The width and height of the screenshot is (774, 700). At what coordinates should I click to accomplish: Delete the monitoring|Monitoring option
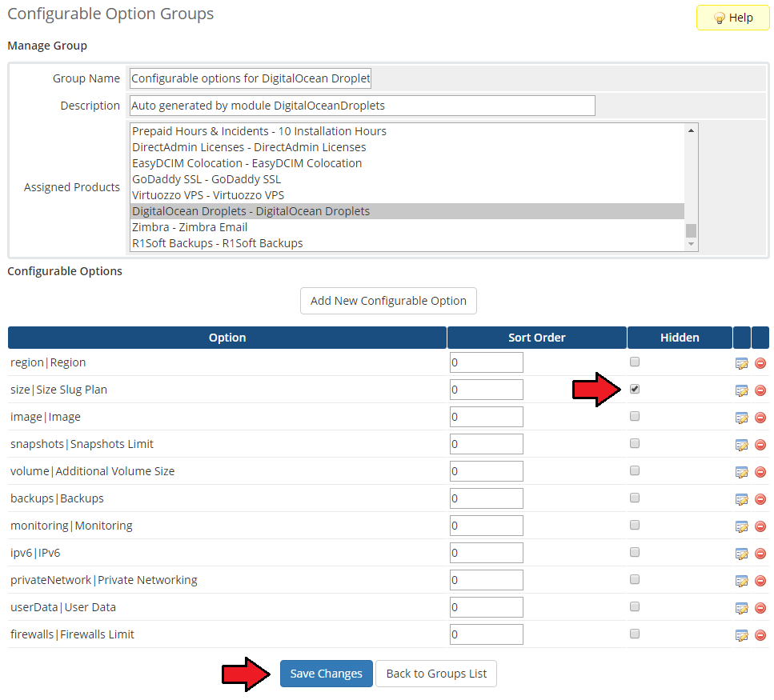coord(760,526)
